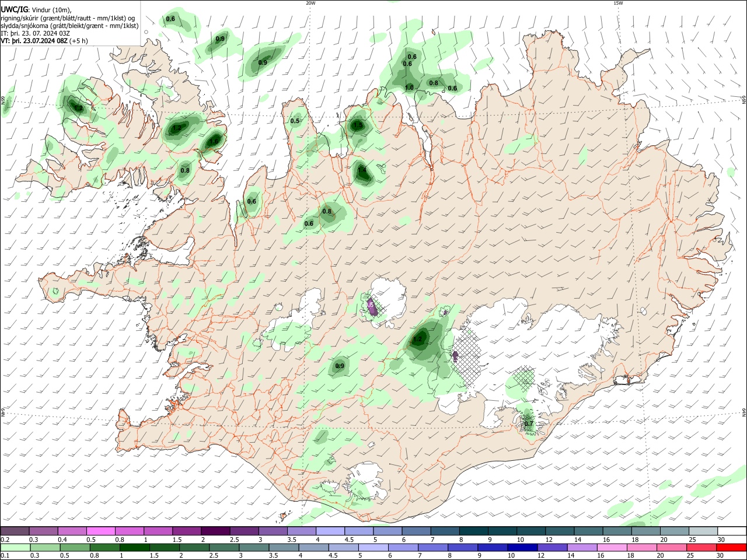Select the 1.4 rainfall value on the map
Image resolution: width=747 pixels, height=560 pixels.
click(362, 171)
